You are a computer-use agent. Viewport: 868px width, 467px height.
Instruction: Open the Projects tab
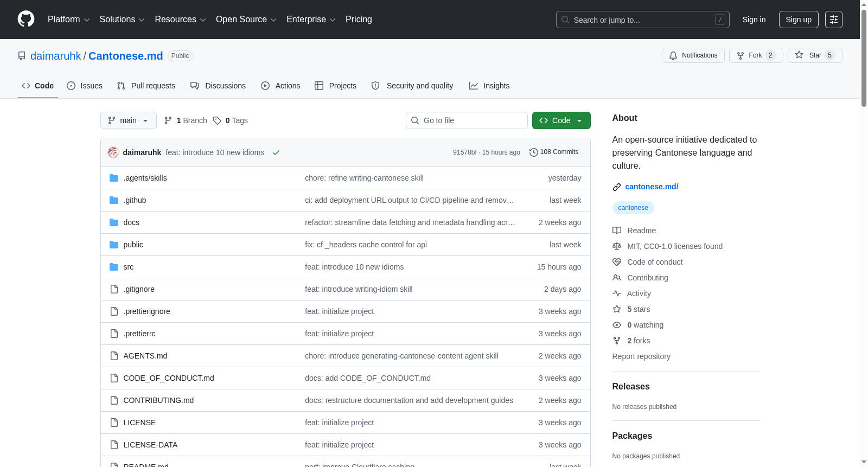pyautogui.click(x=336, y=86)
